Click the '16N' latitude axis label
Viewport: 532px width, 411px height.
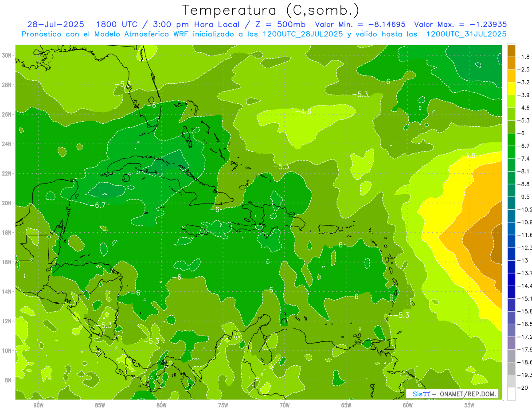pyautogui.click(x=7, y=262)
